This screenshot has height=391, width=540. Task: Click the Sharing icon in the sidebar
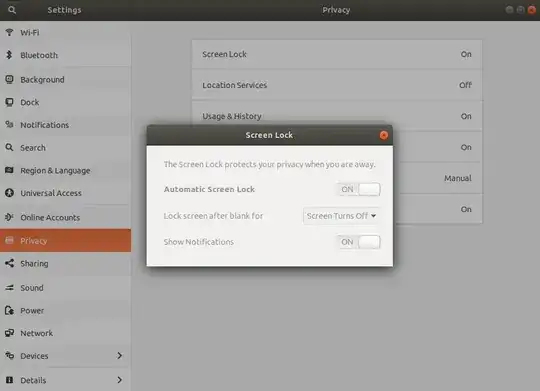click(9, 263)
